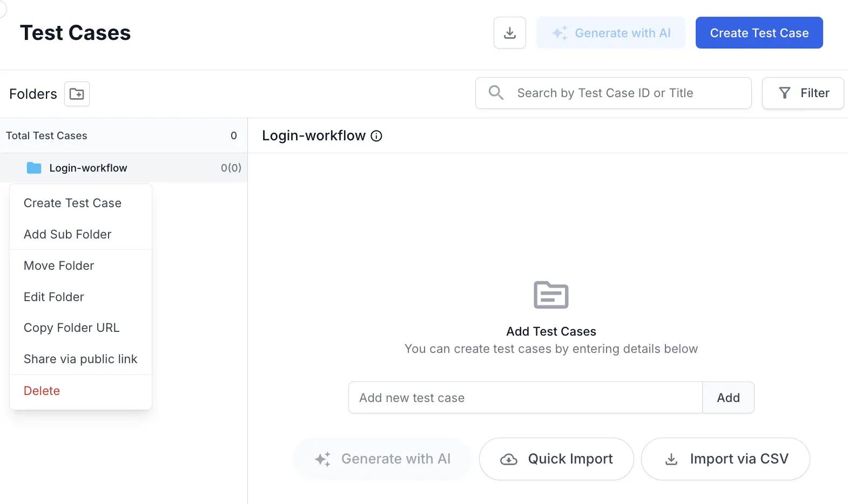This screenshot has height=504, width=848.
Task: Choose Add Sub Folder menu option
Action: tap(68, 234)
